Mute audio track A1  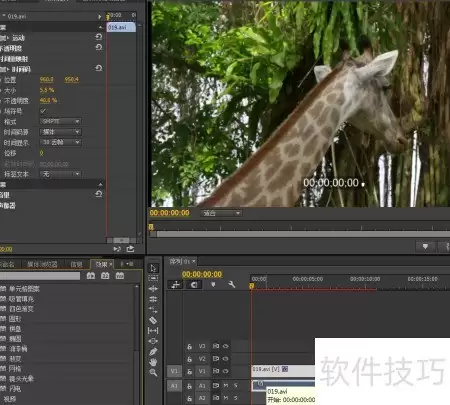point(226,386)
